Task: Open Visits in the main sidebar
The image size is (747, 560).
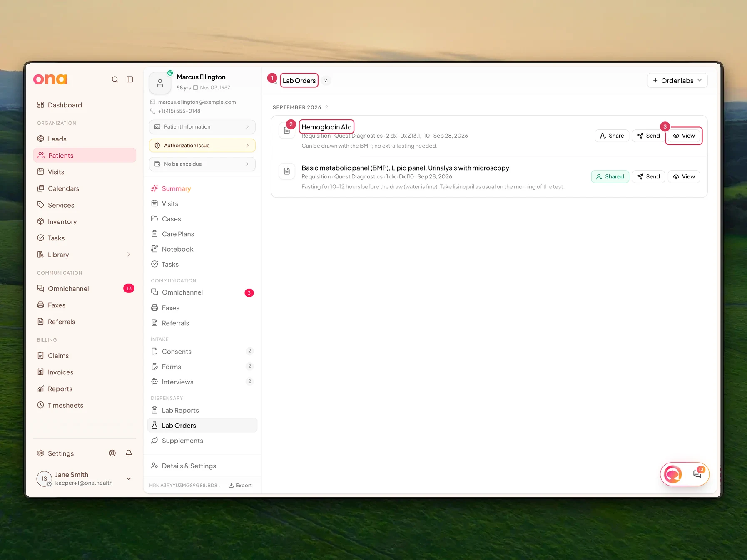Action: click(85, 172)
